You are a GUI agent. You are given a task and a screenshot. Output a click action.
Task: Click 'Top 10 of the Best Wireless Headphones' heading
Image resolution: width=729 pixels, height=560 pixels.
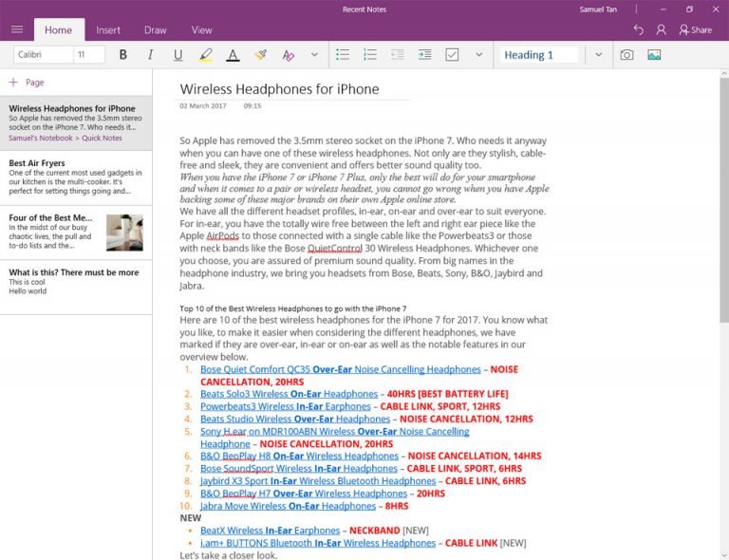[x=293, y=308]
